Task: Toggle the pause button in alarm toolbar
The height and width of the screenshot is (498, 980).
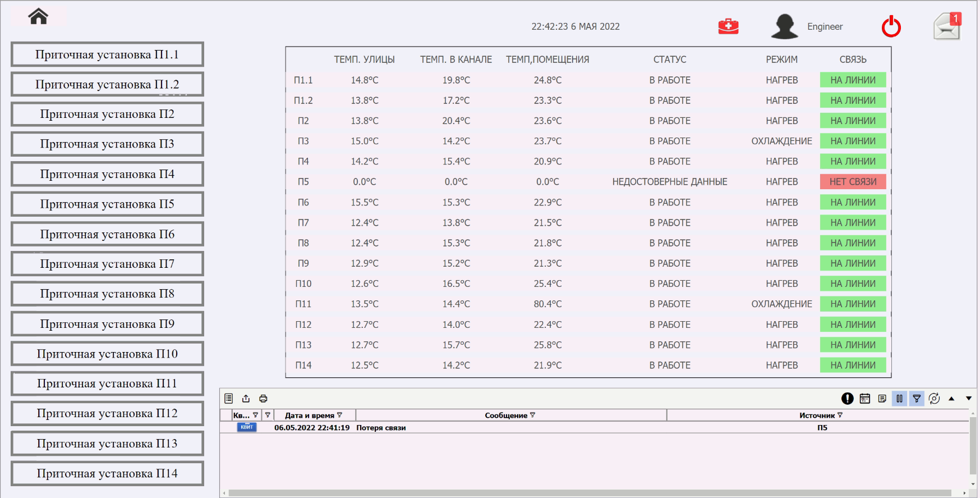Action: pyautogui.click(x=899, y=399)
